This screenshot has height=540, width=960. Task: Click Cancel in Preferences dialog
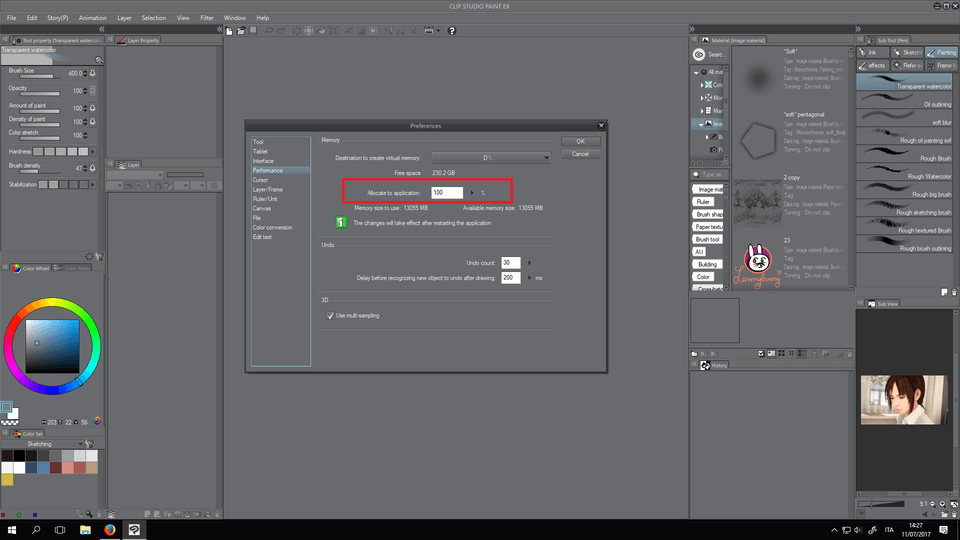580,154
